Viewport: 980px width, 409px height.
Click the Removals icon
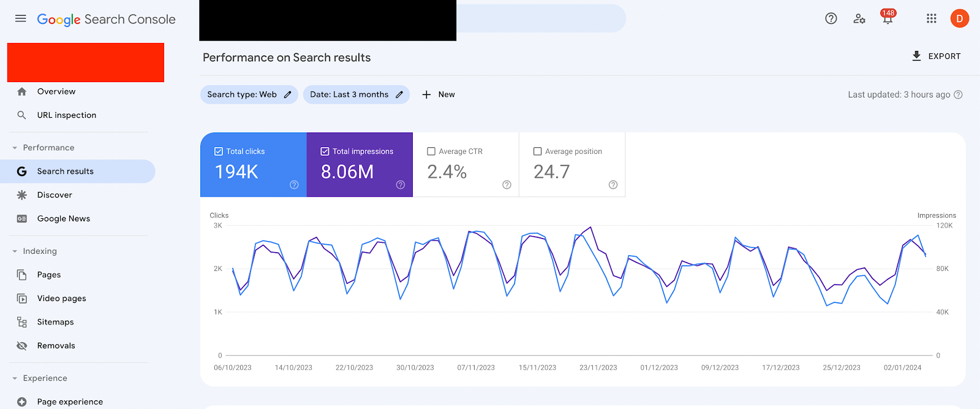pos(22,346)
